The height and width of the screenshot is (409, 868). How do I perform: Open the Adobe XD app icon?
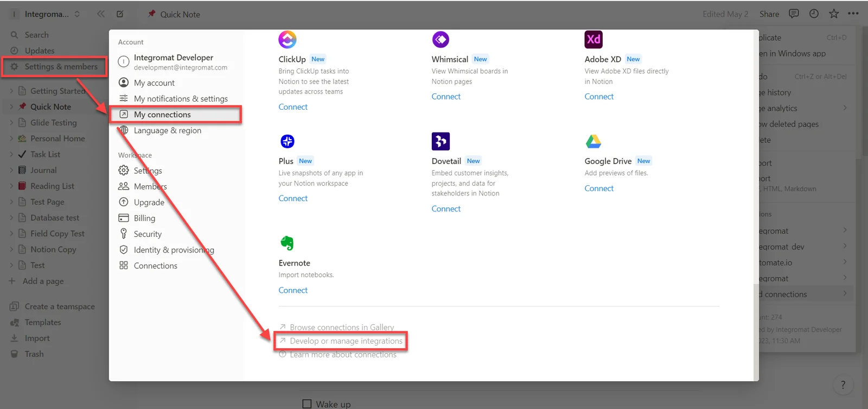pos(593,39)
